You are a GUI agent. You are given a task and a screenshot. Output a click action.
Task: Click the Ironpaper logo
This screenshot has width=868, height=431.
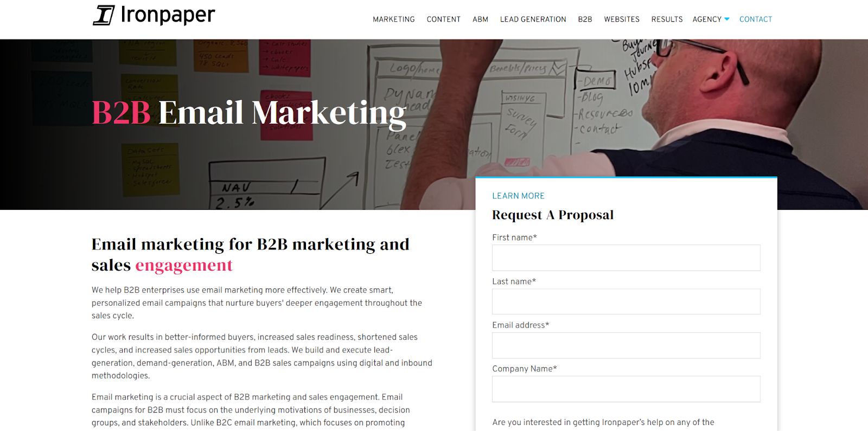coord(154,15)
